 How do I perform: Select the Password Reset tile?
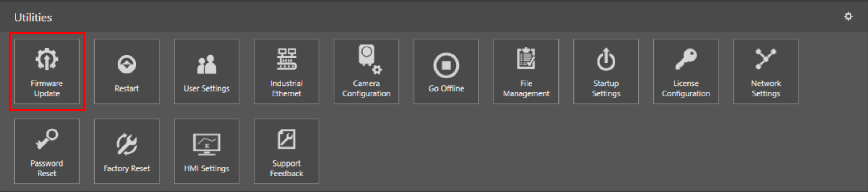47,151
